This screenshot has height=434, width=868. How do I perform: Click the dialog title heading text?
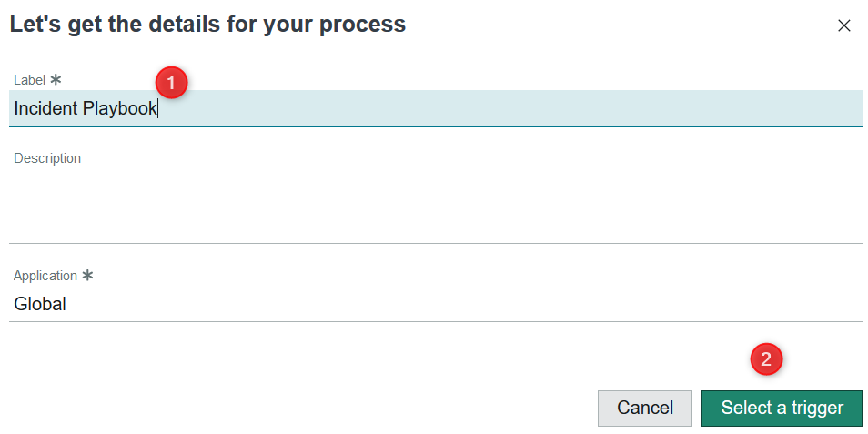[207, 25]
